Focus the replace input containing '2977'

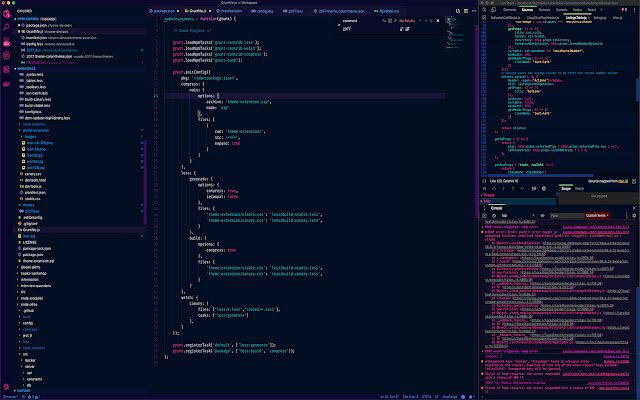tap(369, 29)
